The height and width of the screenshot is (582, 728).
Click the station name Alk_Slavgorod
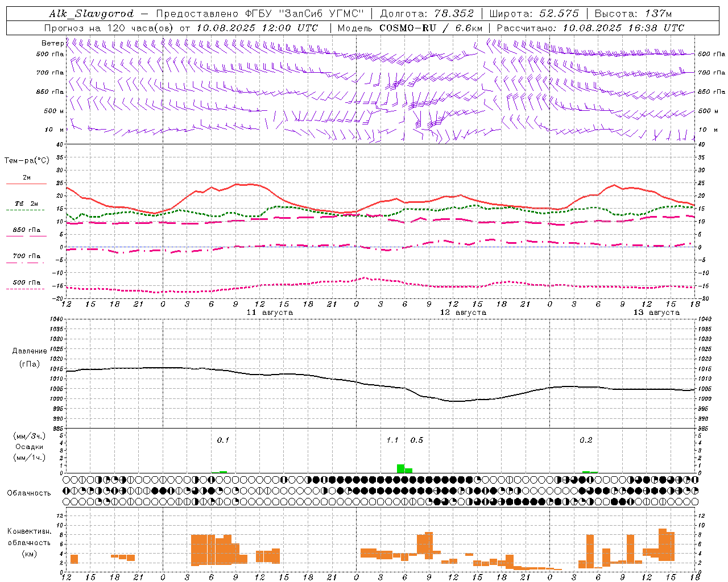click(x=92, y=14)
